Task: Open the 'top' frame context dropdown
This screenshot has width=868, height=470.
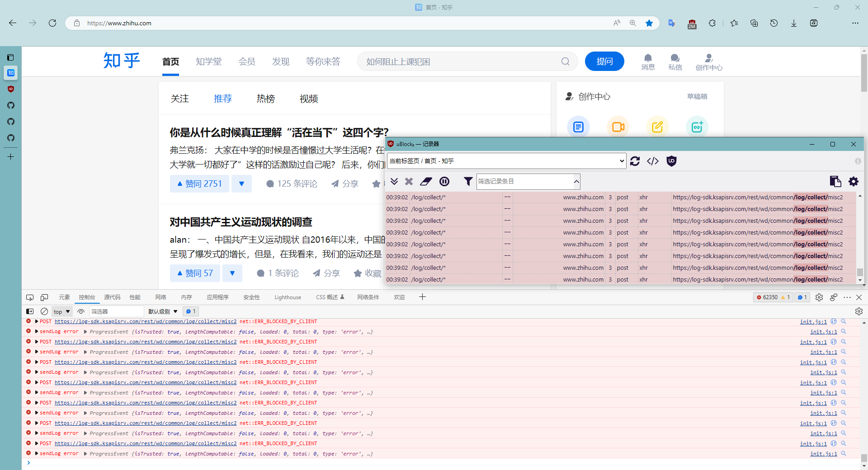Action: pos(61,311)
